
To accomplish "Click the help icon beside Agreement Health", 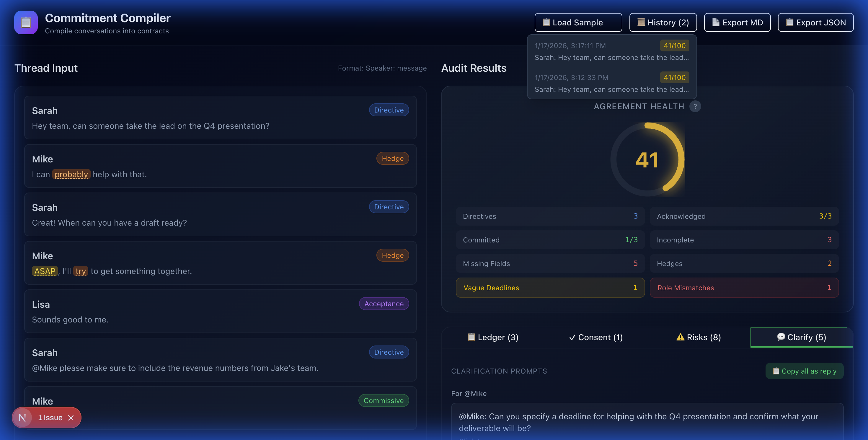I will click(x=695, y=107).
